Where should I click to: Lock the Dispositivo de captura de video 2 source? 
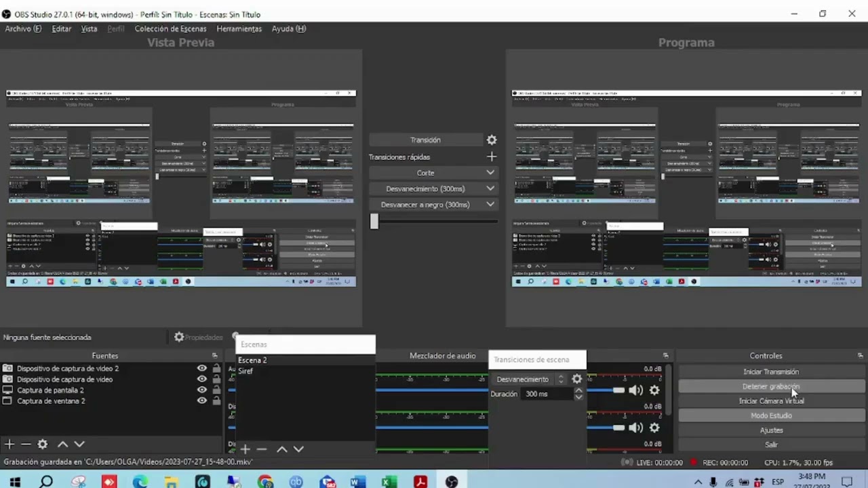point(216,368)
